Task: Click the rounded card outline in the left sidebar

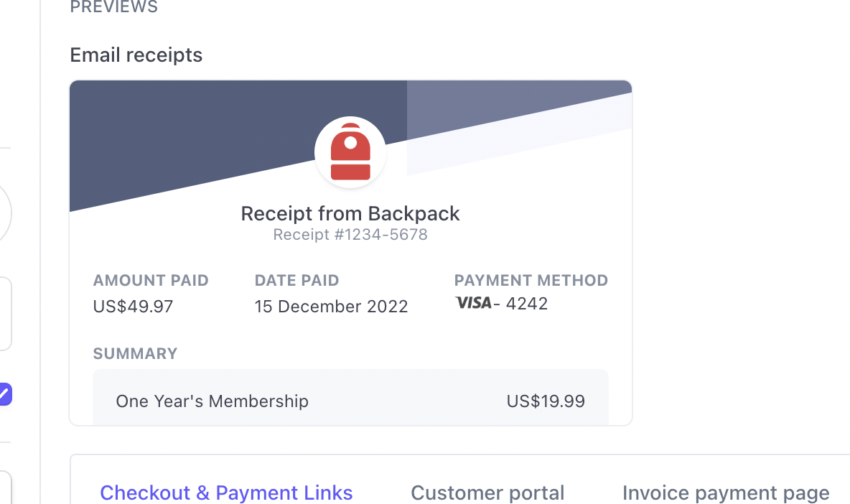Action: (6, 314)
